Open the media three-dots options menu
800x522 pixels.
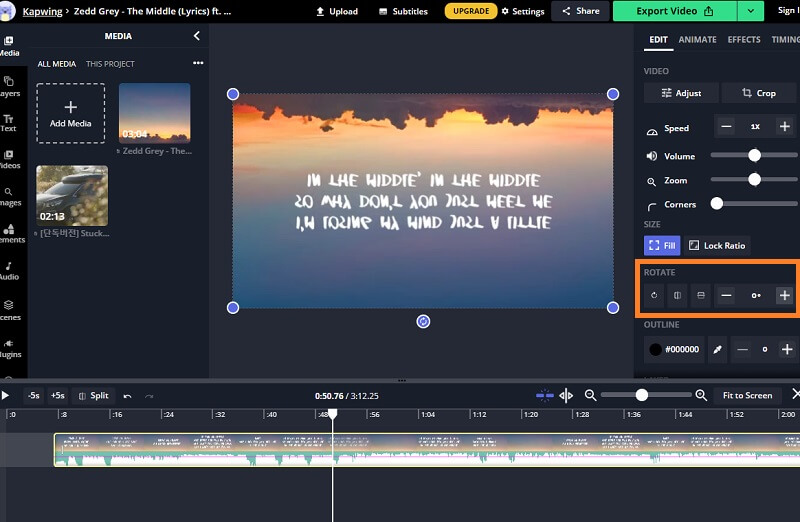pos(198,63)
